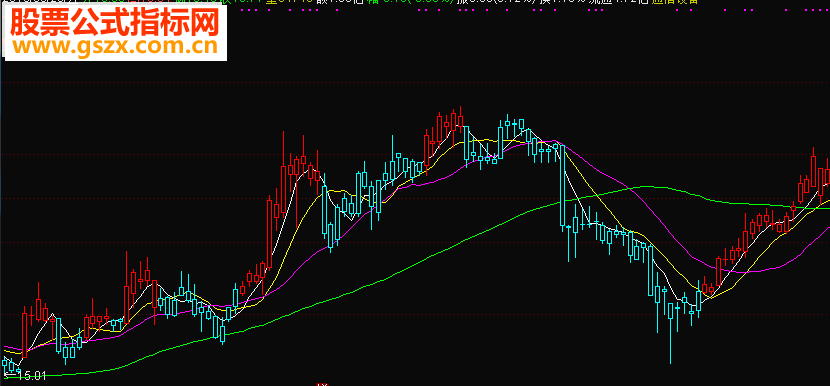Screen dimensions: 830x386
Task: Click the 15.01 lowest price label
Action: pyautogui.click(x=31, y=376)
